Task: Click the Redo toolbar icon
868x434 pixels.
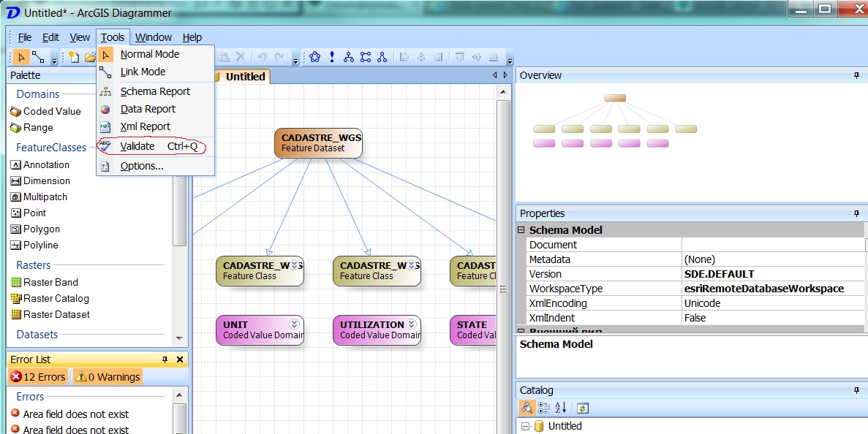Action: (x=279, y=56)
